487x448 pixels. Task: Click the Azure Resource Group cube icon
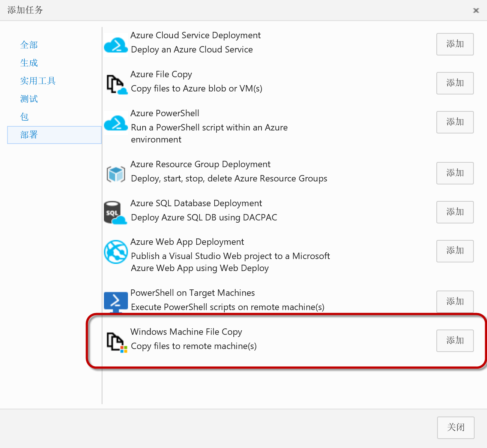click(116, 174)
